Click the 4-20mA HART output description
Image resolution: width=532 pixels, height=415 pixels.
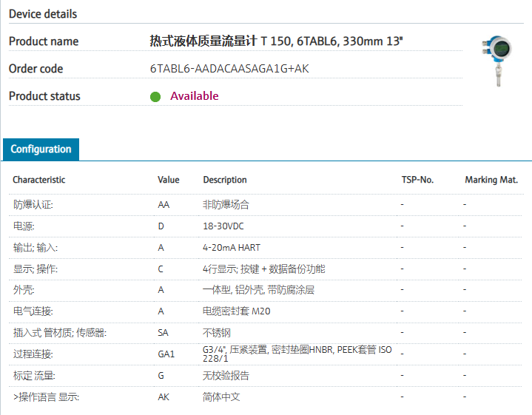(x=231, y=248)
